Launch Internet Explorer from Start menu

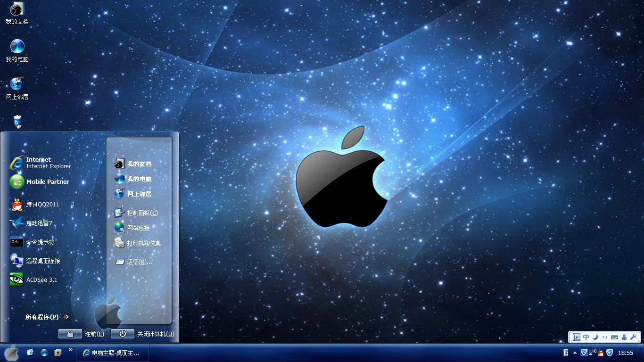(x=40, y=163)
